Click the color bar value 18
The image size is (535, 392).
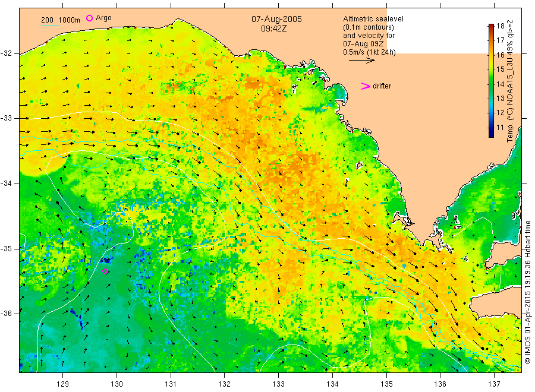coord(500,26)
